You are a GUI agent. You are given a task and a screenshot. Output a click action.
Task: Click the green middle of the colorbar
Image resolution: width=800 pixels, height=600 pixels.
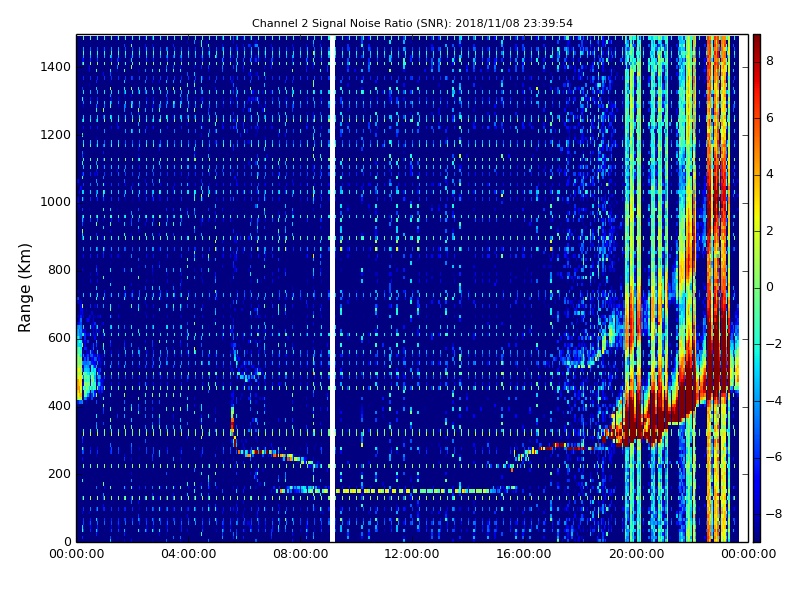coord(757,288)
